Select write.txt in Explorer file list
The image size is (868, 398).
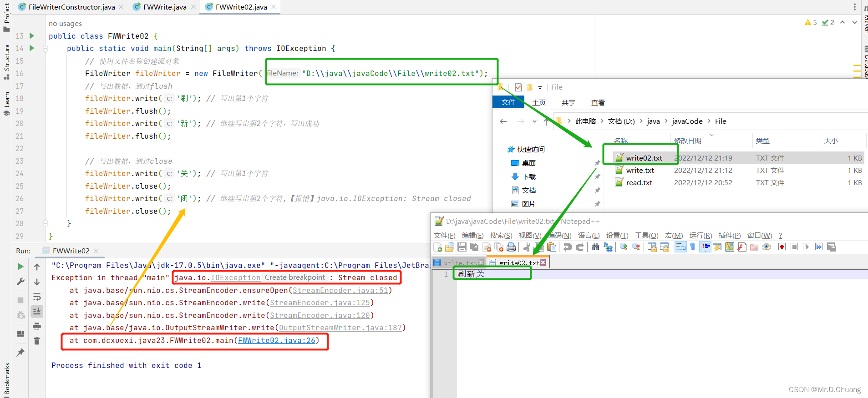click(640, 170)
